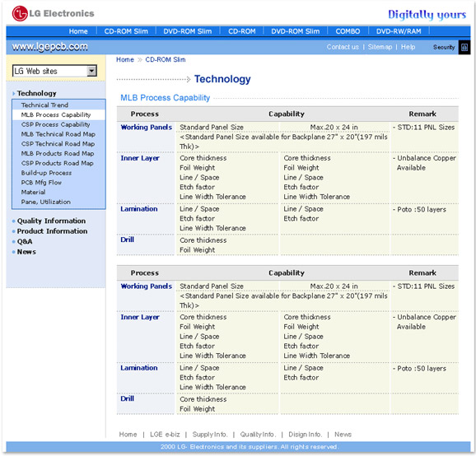Open Material in the sidebar
476x456 pixels.
pos(33,193)
